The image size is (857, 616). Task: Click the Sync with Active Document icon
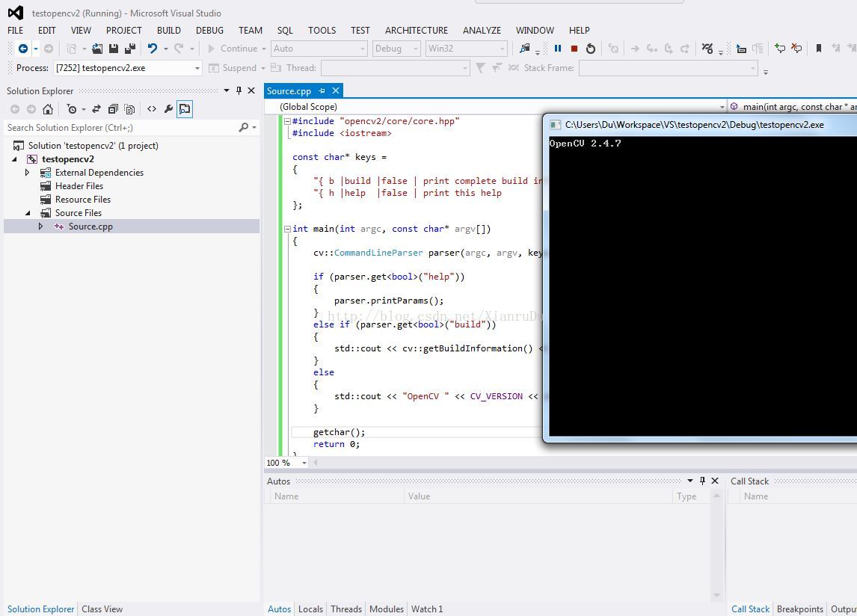(x=96, y=108)
